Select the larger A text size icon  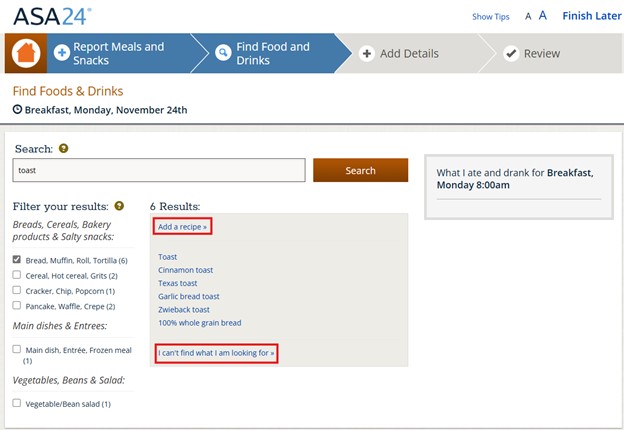coord(543,16)
